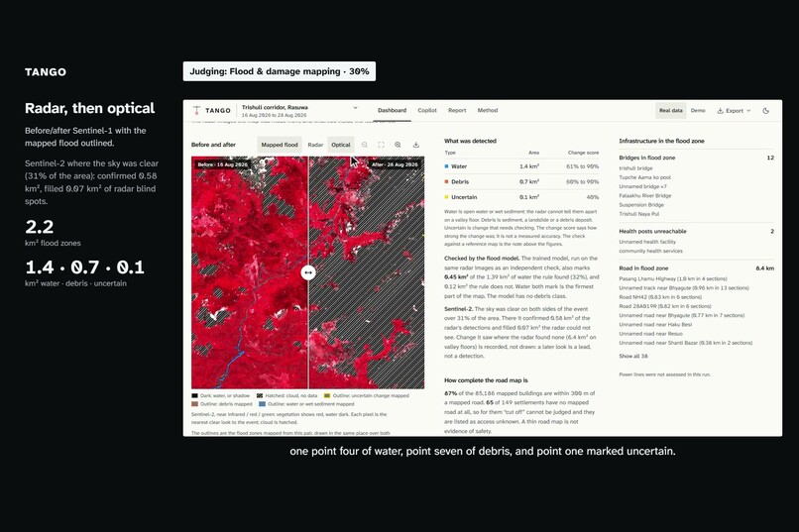Click the uncertain '40%' change score
799x532 pixels.
pyautogui.click(x=592, y=197)
